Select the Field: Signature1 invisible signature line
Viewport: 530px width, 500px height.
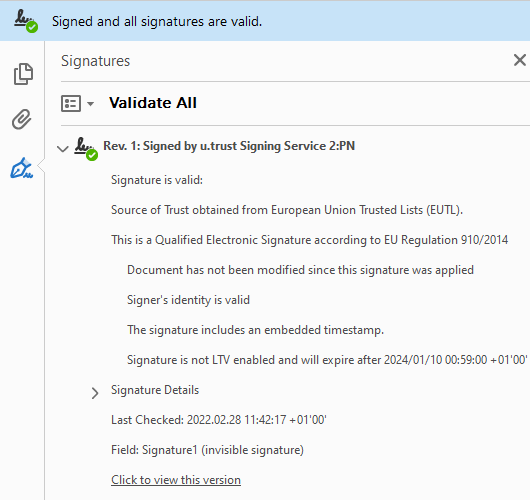[207, 450]
